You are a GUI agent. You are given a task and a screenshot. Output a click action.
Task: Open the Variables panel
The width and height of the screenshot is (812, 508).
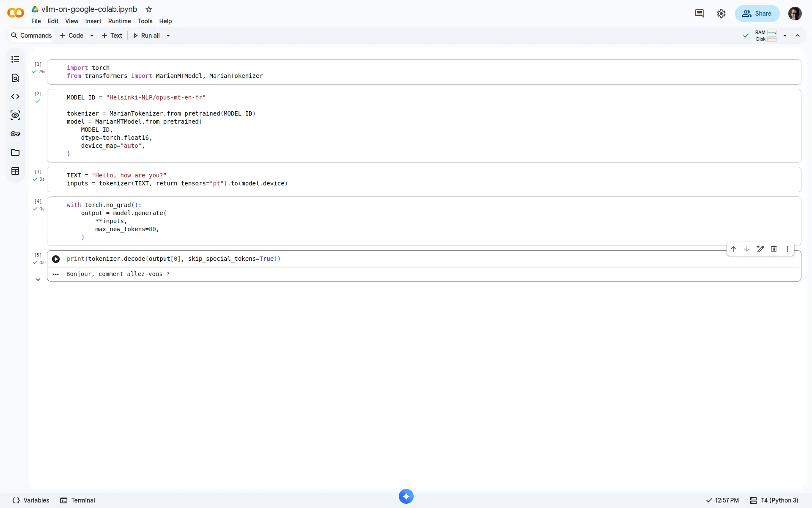pos(31,500)
